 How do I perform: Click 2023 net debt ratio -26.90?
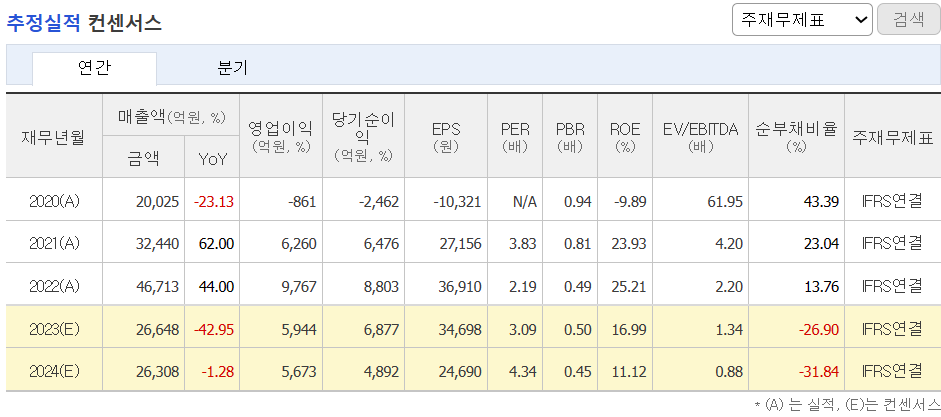point(819,329)
